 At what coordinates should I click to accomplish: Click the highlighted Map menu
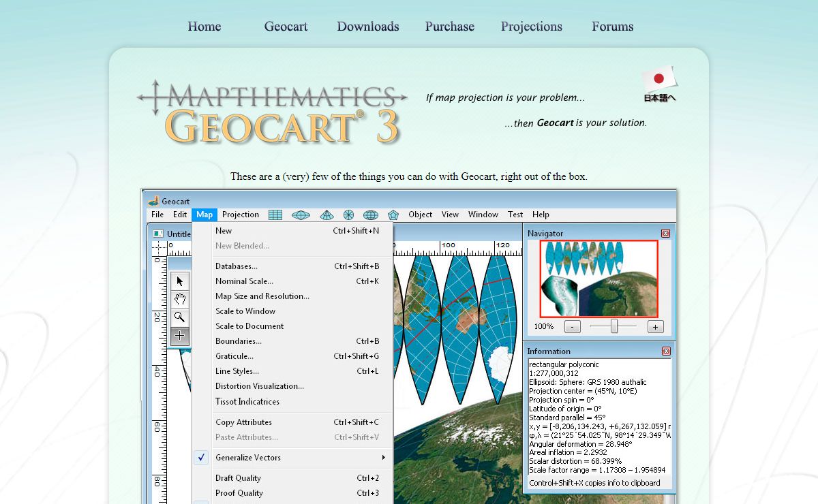point(204,215)
